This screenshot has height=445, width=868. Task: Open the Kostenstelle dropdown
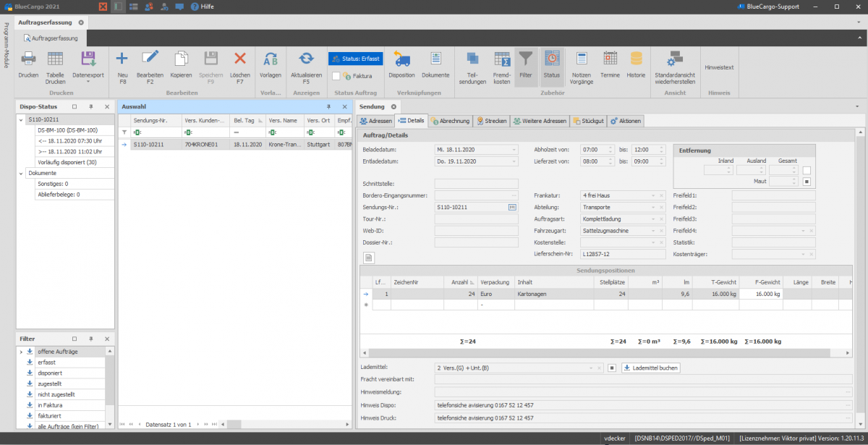click(652, 242)
